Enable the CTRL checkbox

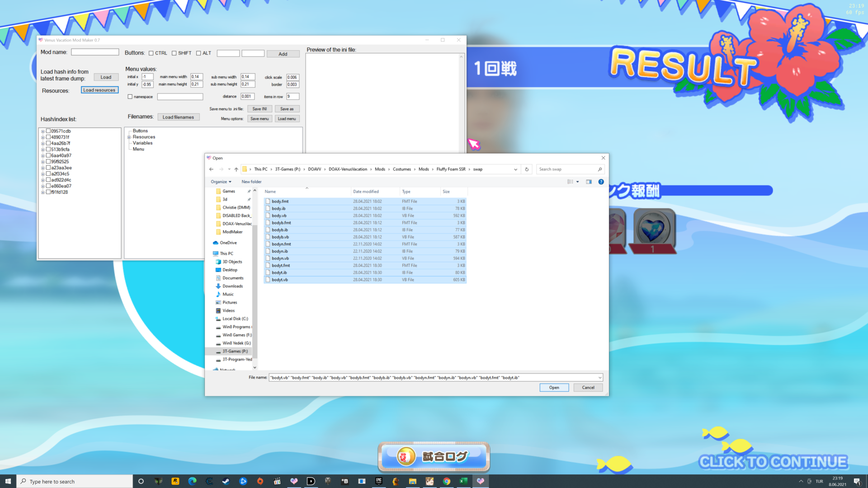[151, 53]
